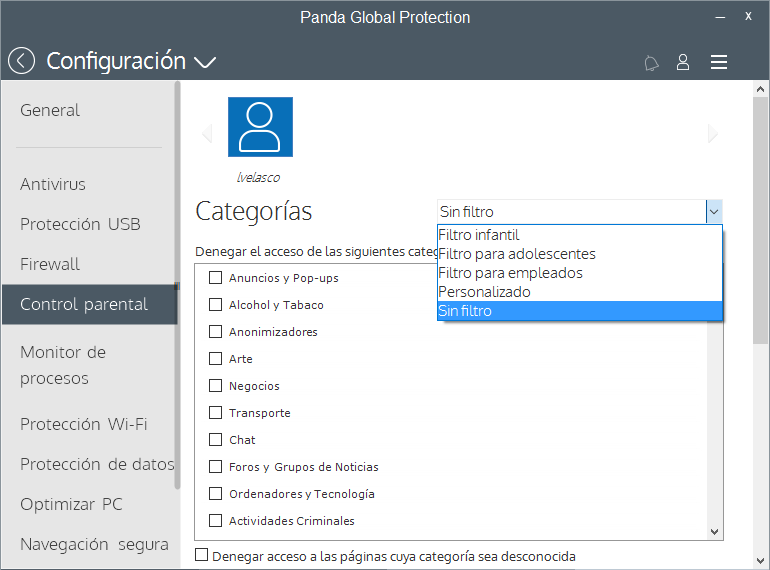The height and width of the screenshot is (570, 770).
Task: Tick the Alcohol y Tabaco checkbox
Action: [x=216, y=305]
